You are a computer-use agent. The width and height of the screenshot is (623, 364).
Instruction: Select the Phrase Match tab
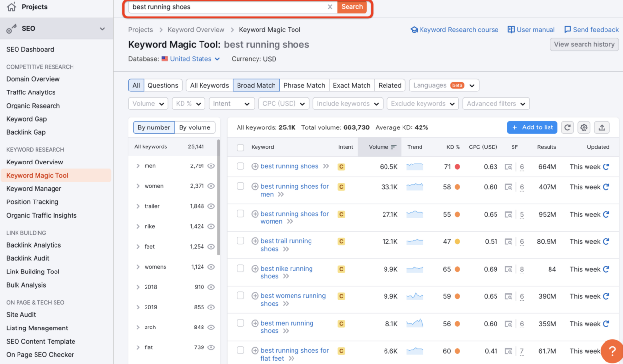point(304,85)
